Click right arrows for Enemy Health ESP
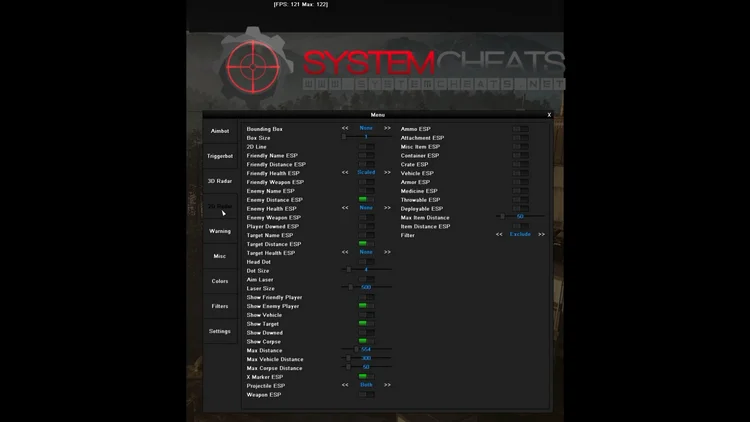750x422 pixels. [387, 208]
